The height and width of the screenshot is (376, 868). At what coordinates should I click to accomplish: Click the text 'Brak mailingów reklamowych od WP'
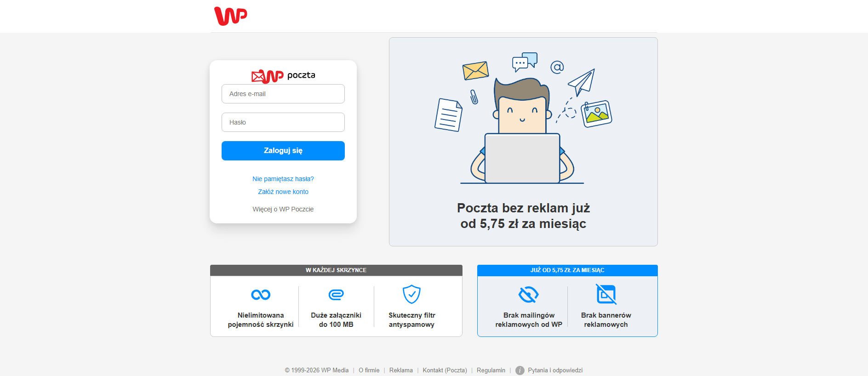pos(529,320)
